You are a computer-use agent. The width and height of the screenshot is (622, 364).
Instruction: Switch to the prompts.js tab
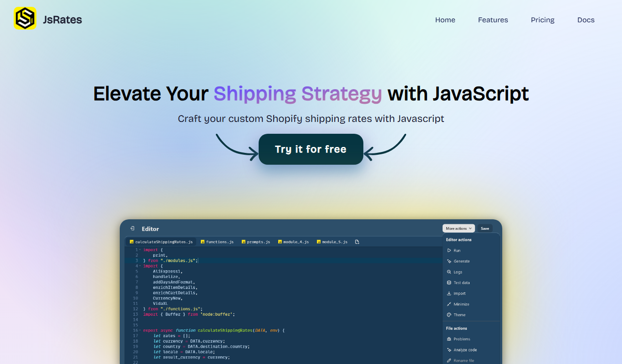[x=256, y=242]
